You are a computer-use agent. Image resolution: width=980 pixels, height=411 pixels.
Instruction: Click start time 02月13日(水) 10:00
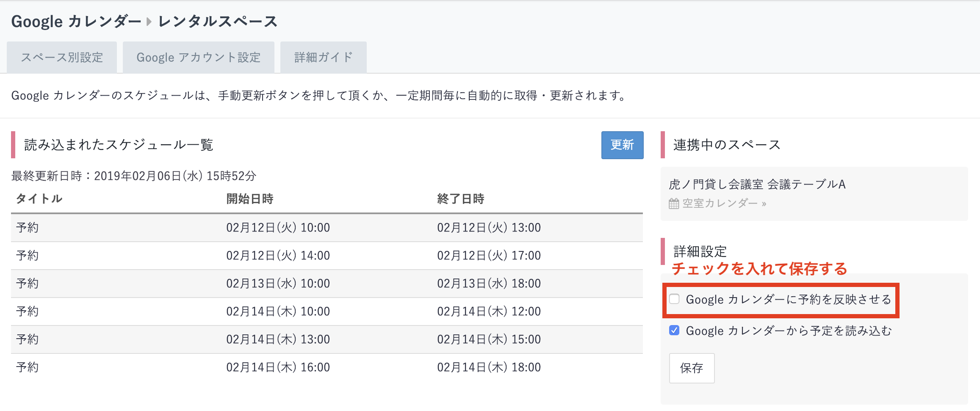(x=278, y=284)
